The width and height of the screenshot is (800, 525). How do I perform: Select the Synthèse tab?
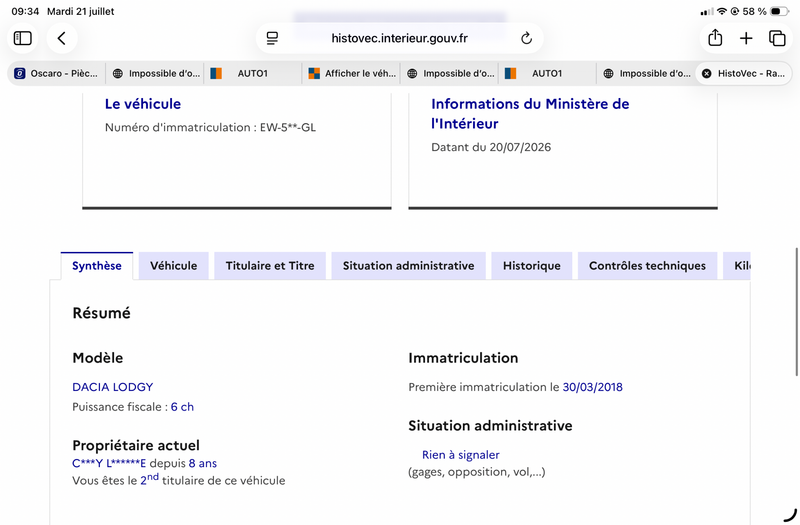(x=97, y=266)
